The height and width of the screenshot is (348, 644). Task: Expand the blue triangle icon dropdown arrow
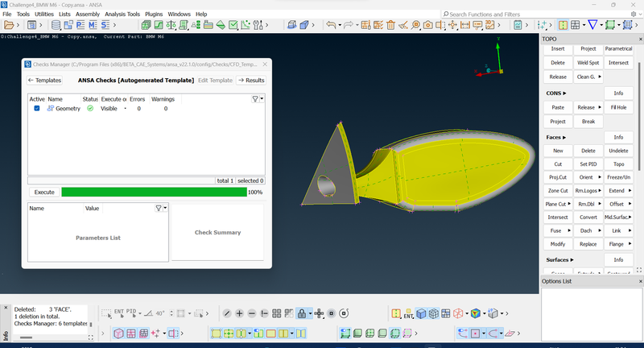tap(601, 26)
